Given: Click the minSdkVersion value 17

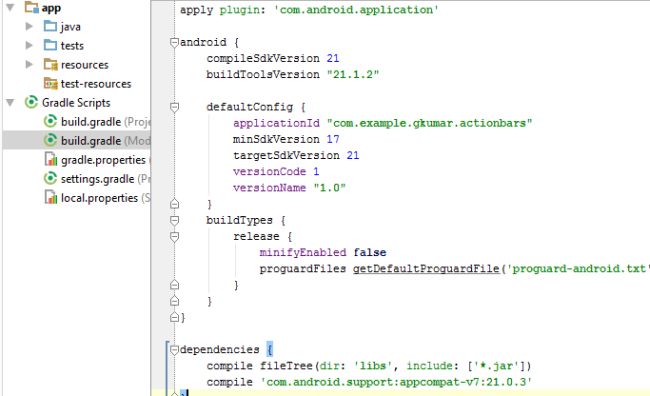Looking at the screenshot, I should click(333, 139).
